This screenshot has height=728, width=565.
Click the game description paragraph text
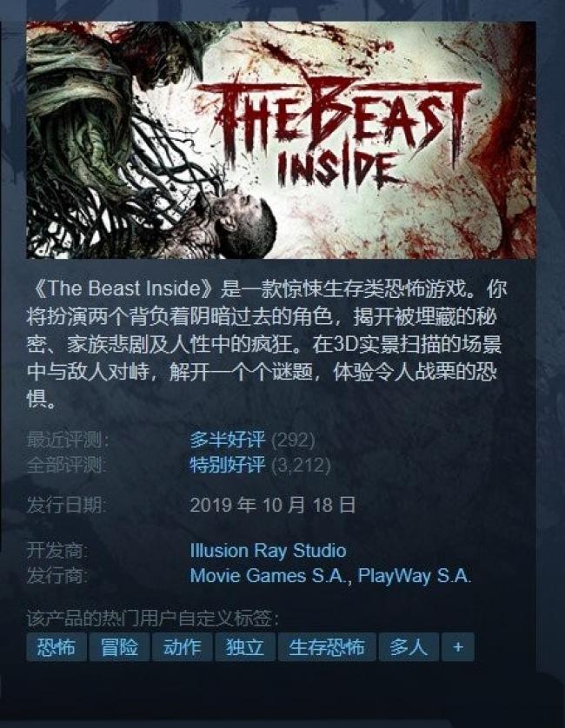(267, 343)
